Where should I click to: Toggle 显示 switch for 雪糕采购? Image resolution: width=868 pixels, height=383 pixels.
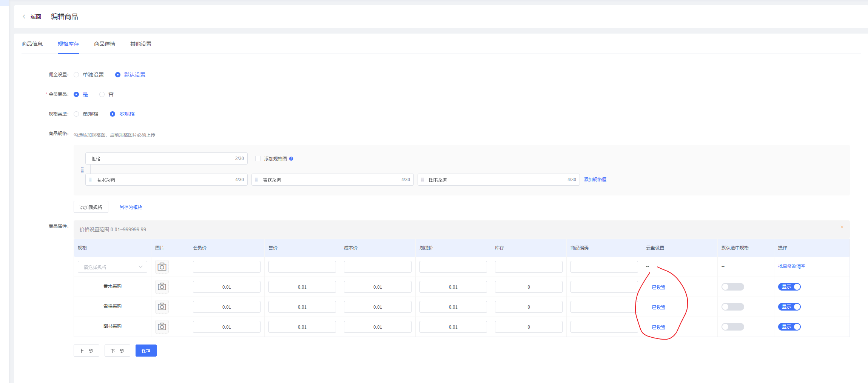click(x=789, y=307)
